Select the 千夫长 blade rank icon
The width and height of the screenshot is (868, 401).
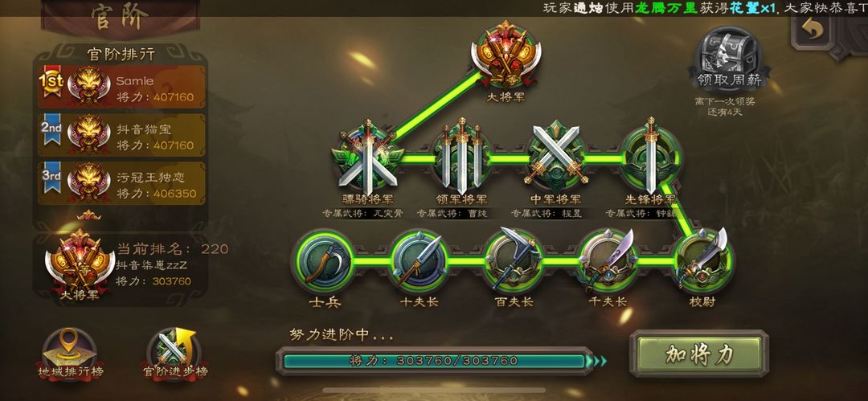click(x=608, y=260)
